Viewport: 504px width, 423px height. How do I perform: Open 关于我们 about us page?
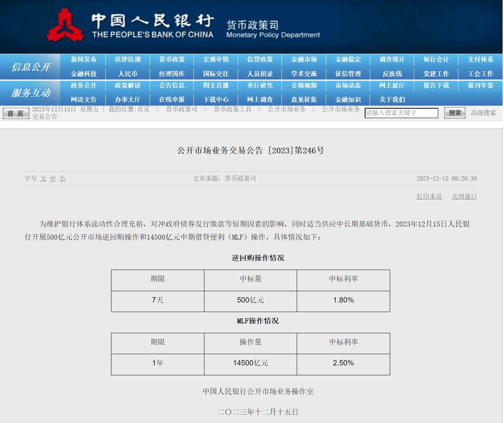392,100
